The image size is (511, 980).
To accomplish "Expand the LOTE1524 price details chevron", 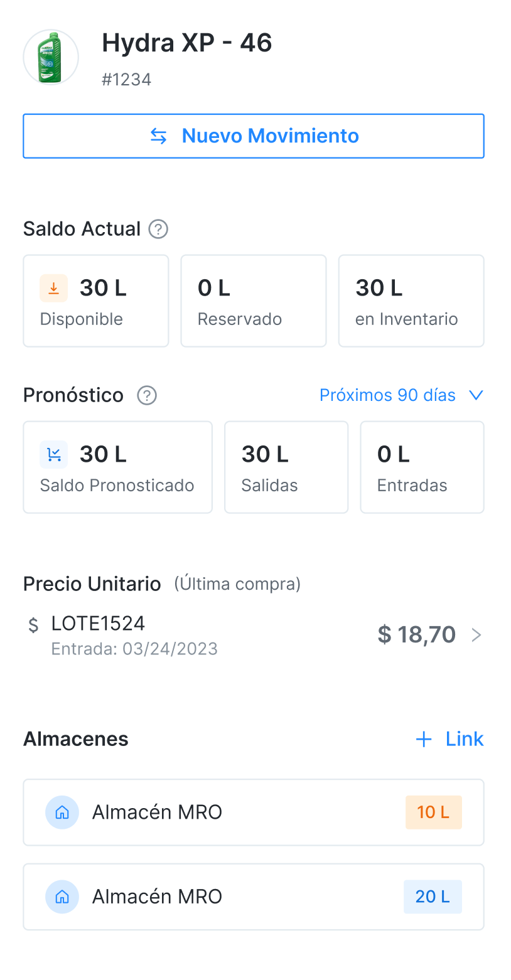I will [x=476, y=635].
